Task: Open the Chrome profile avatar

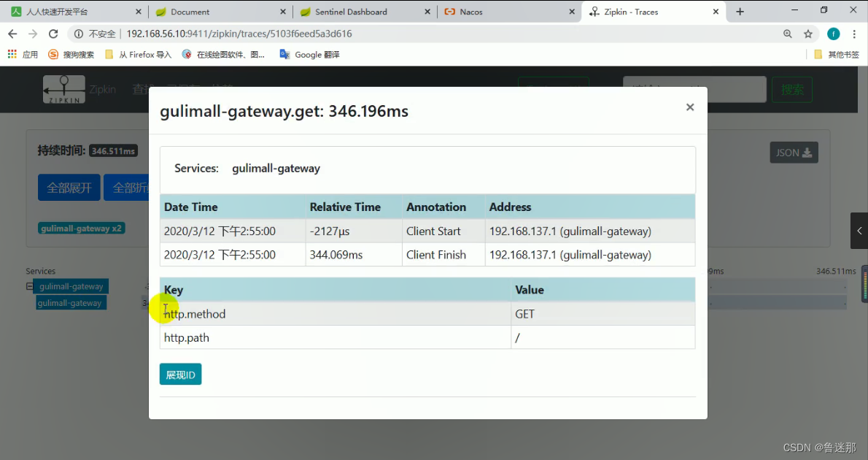Action: (834, 34)
